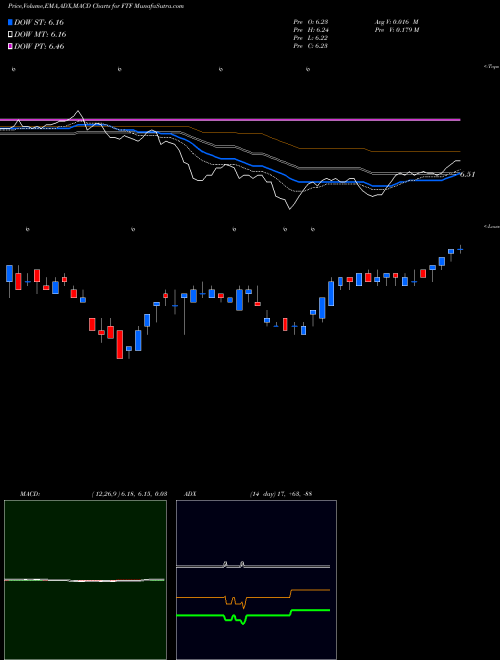Click the last candlestick on the right
The width and height of the screenshot is (500, 660).
tap(460, 250)
